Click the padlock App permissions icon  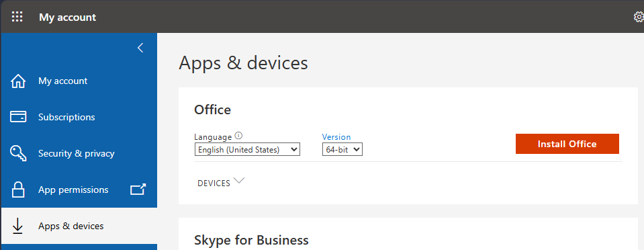[x=17, y=190]
